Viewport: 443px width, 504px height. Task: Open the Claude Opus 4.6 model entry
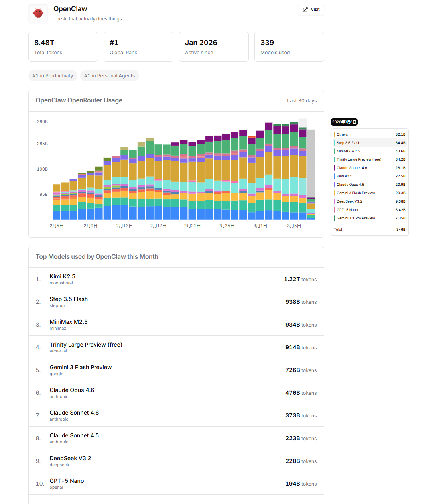tap(72, 390)
